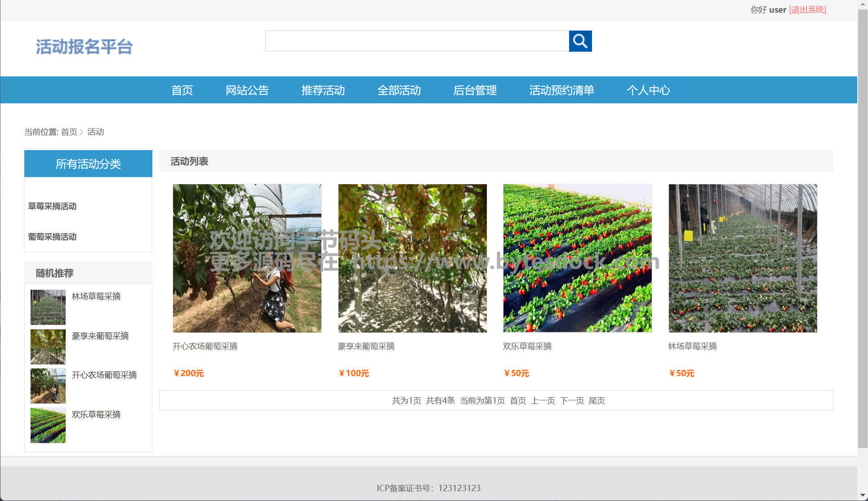868x501 pixels.
Task: Open 豪享来葡萄采摘 large activity image
Action: click(x=412, y=258)
